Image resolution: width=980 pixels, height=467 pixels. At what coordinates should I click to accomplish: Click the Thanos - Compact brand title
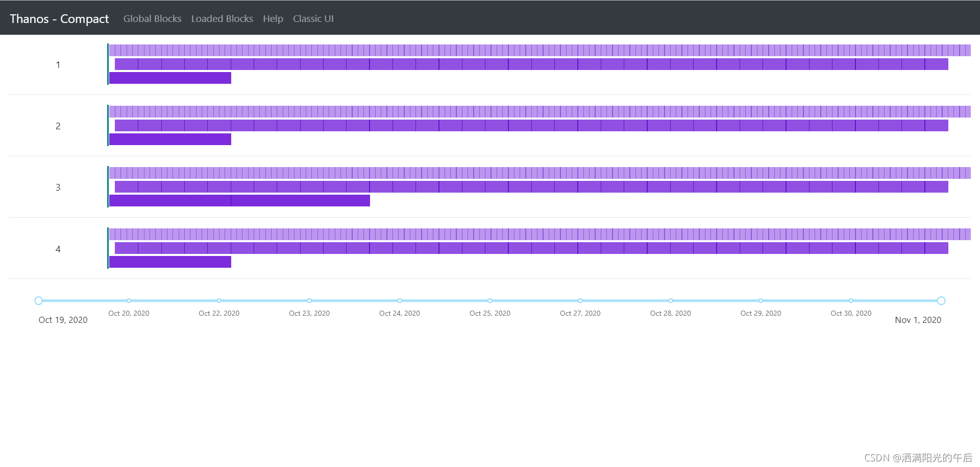[59, 19]
